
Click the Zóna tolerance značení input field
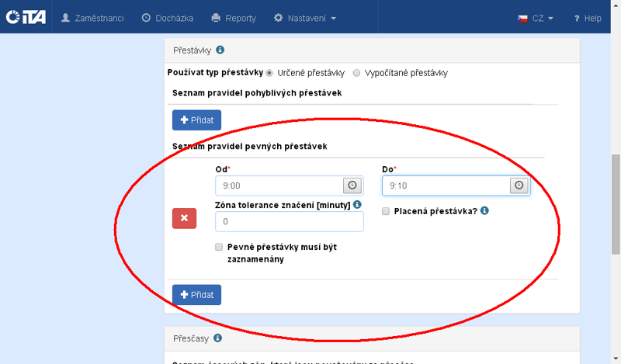pos(289,221)
